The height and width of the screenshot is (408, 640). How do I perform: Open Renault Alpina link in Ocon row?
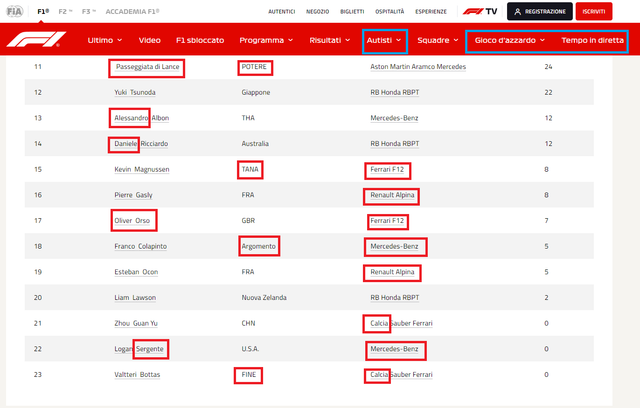(392, 272)
